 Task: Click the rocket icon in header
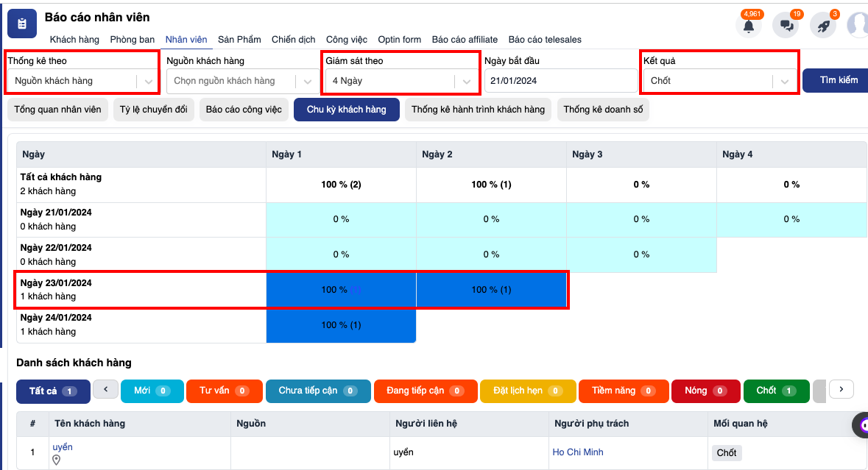[x=823, y=25]
